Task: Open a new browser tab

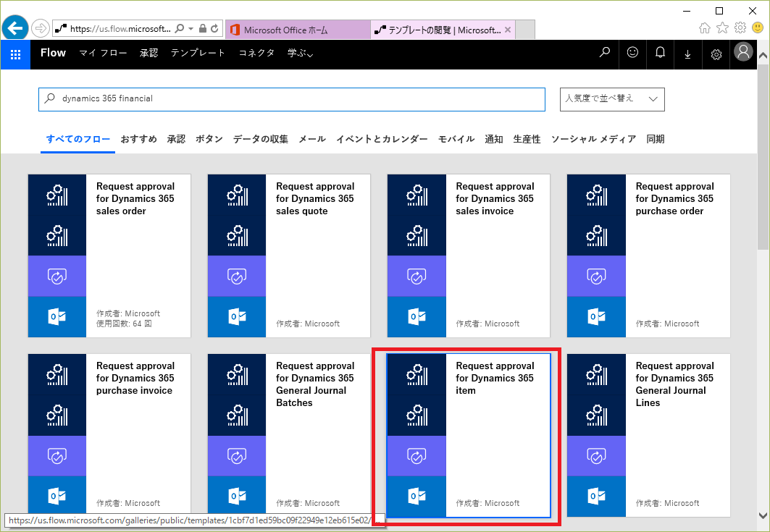Action: [x=525, y=30]
